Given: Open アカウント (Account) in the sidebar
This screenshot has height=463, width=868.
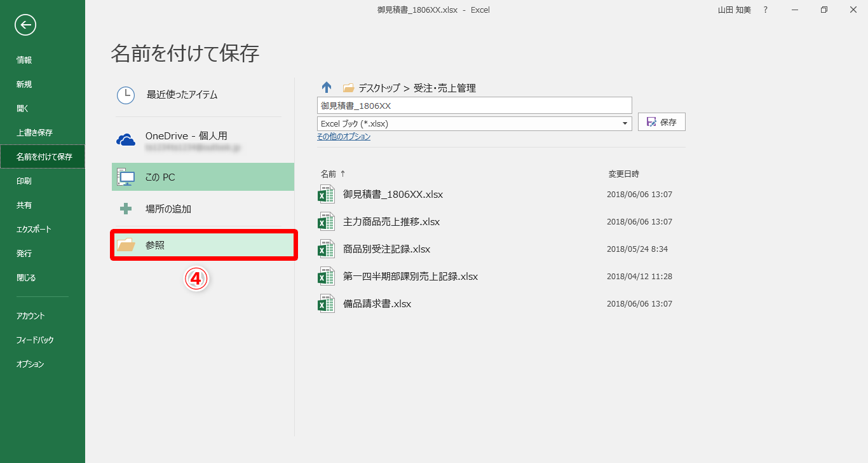Looking at the screenshot, I should [31, 315].
